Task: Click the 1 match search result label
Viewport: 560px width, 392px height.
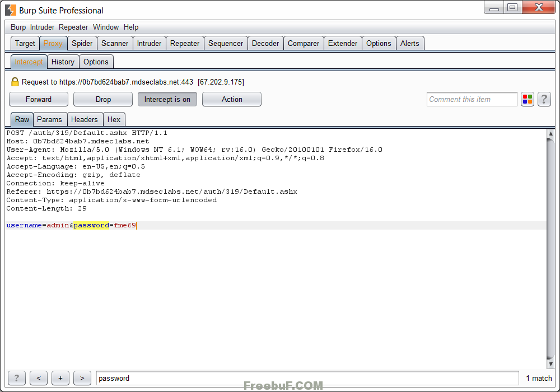Action: click(x=539, y=378)
